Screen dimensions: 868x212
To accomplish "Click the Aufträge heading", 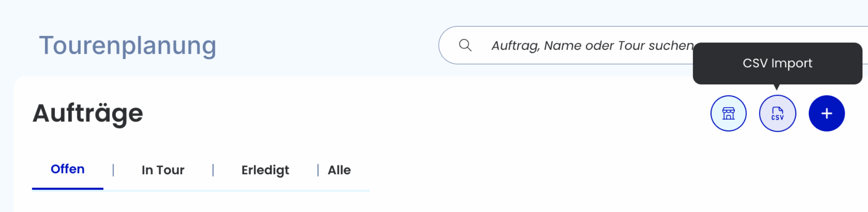I will [88, 113].
